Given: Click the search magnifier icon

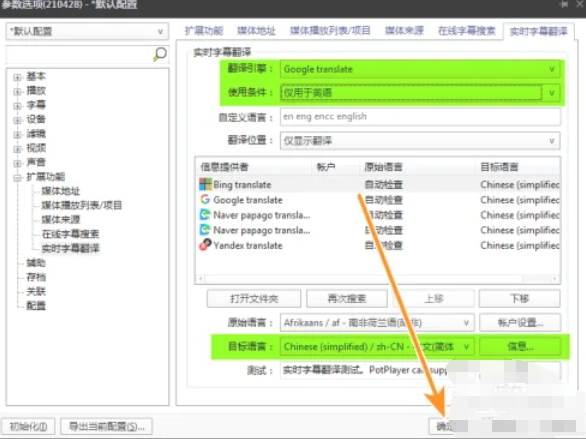Looking at the screenshot, I should pos(160,54).
